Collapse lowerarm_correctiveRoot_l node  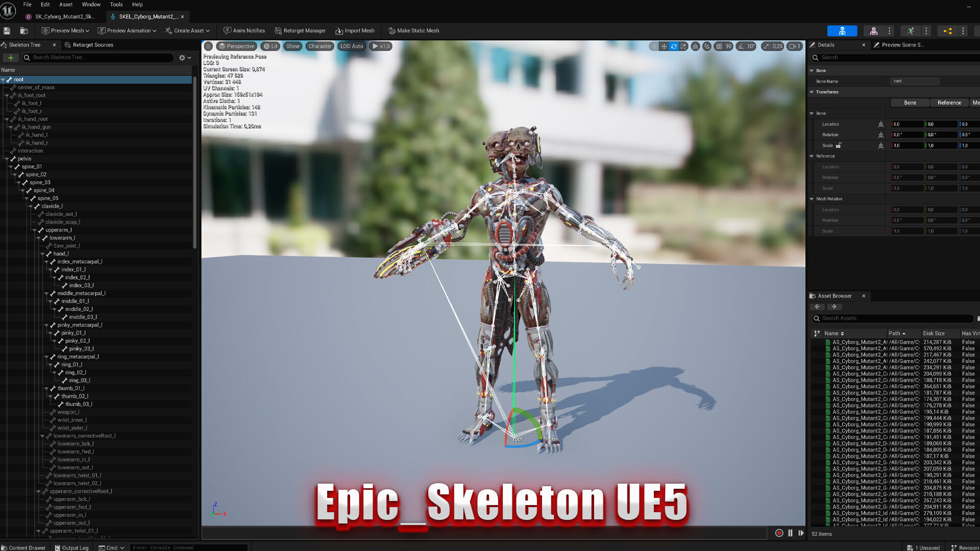(42, 436)
